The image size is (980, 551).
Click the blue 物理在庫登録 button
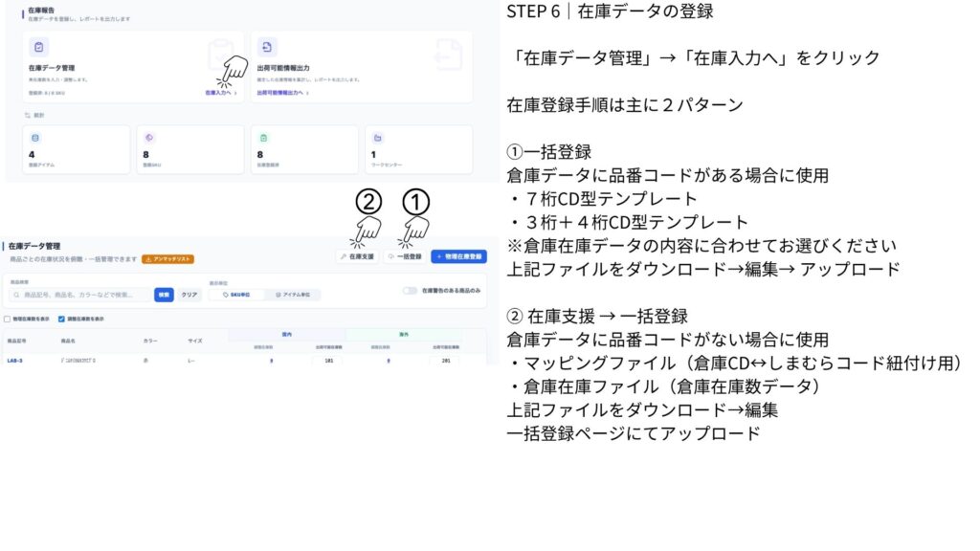pos(458,256)
